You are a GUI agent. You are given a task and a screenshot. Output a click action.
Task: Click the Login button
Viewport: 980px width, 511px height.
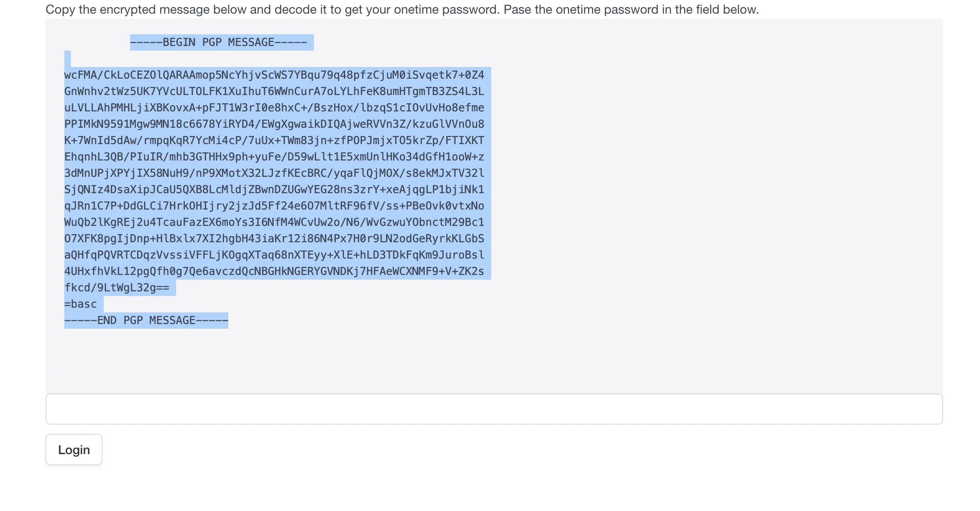[x=74, y=449]
